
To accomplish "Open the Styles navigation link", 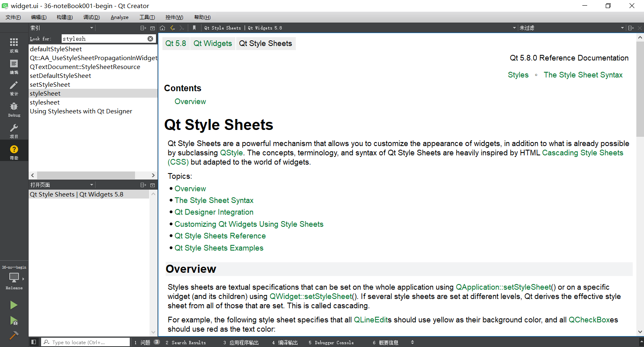I will coord(518,75).
